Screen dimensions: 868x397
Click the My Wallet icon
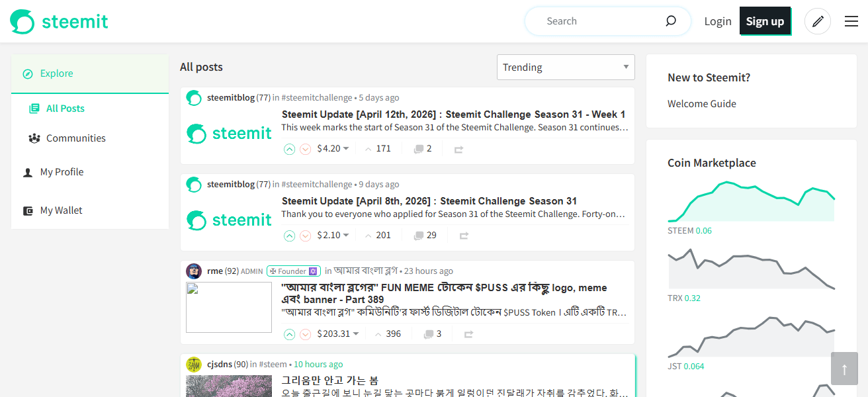coord(28,210)
